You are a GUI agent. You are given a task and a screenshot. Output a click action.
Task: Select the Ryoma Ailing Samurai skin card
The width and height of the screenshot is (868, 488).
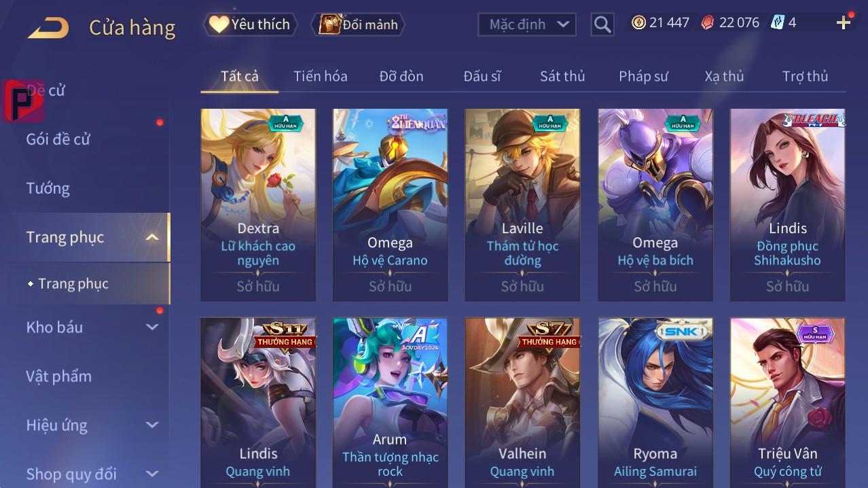pos(655,402)
